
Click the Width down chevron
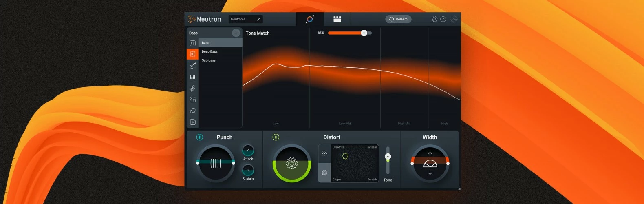[x=430, y=174]
